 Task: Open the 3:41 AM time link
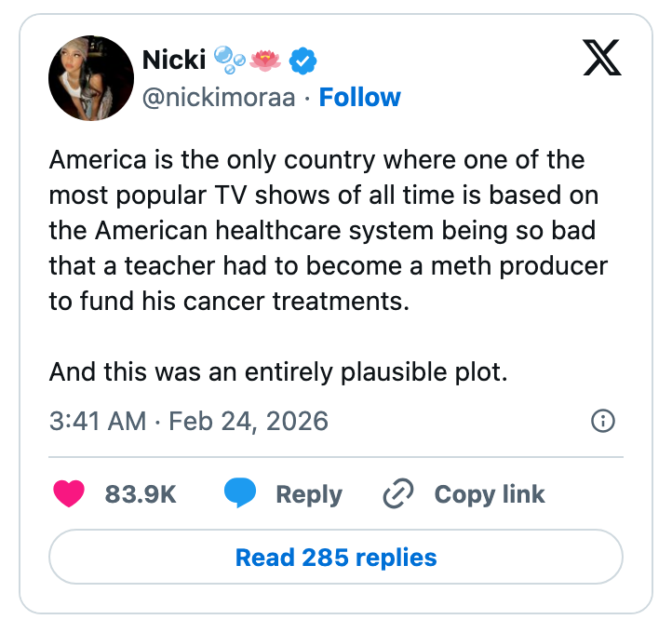coord(98,421)
